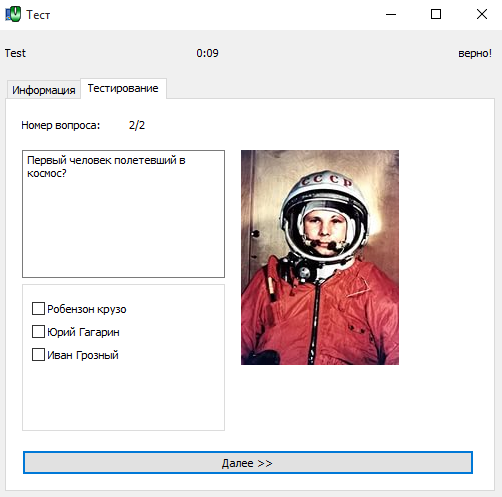Click the Тест app icon in title bar

click(x=13, y=14)
